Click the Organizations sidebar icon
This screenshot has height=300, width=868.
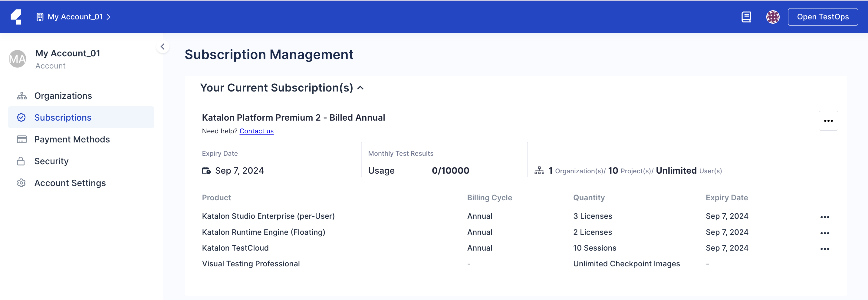coord(21,96)
